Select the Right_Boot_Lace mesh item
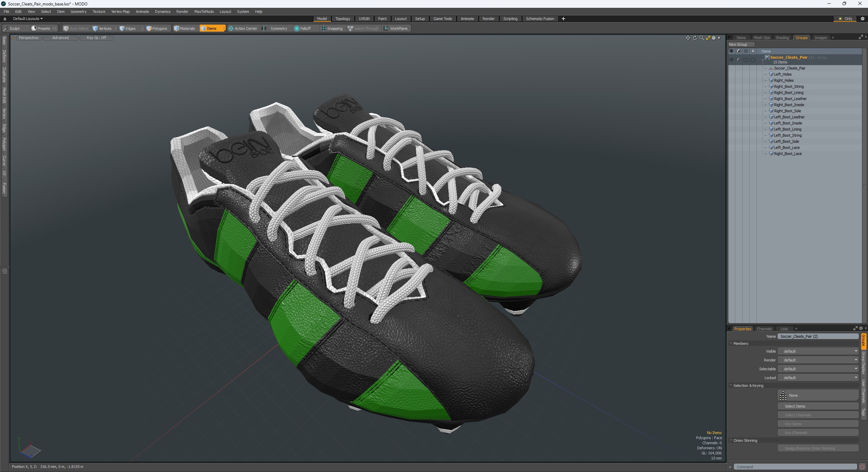Image resolution: width=868 pixels, height=472 pixels. point(788,154)
